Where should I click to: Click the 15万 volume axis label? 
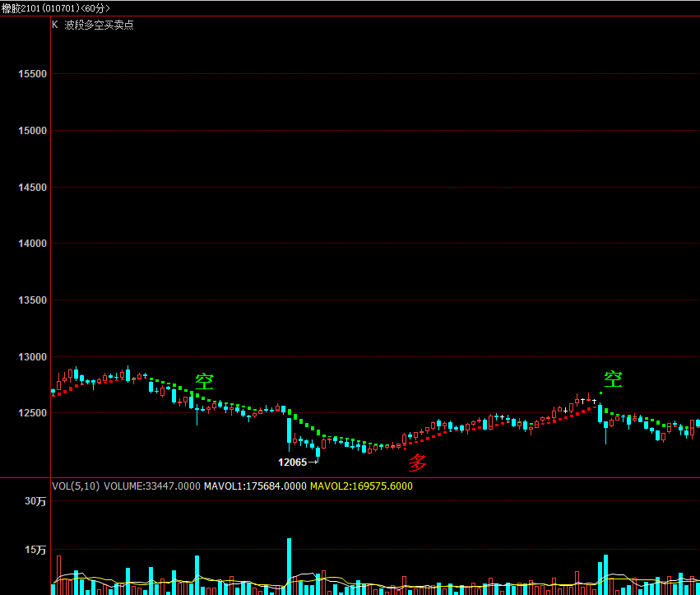[35, 550]
